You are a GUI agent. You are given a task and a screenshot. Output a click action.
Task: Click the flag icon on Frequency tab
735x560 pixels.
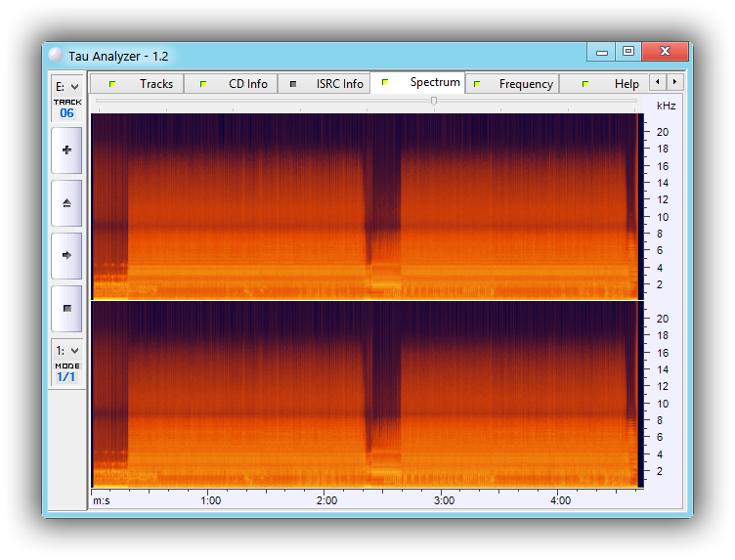(477, 84)
